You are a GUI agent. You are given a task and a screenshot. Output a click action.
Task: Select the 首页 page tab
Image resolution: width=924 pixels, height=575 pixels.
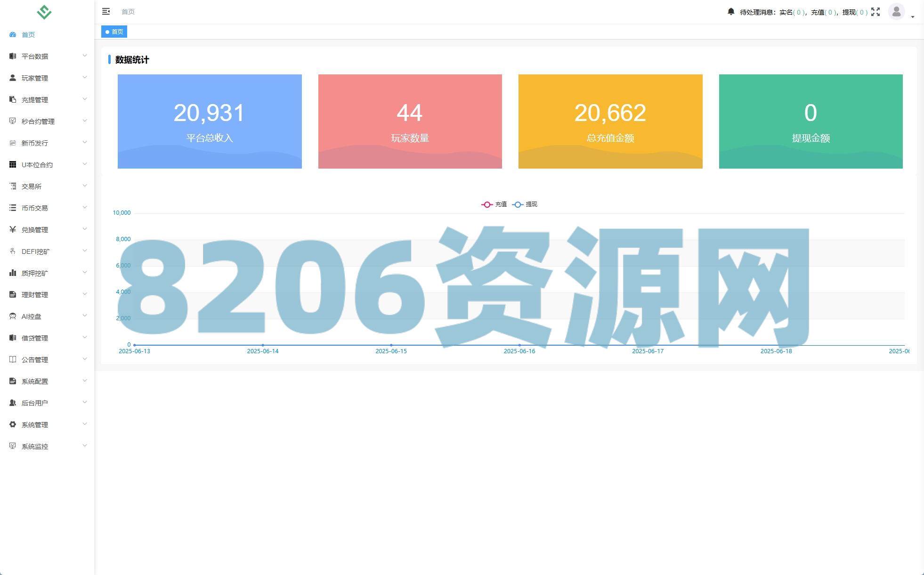pyautogui.click(x=114, y=32)
